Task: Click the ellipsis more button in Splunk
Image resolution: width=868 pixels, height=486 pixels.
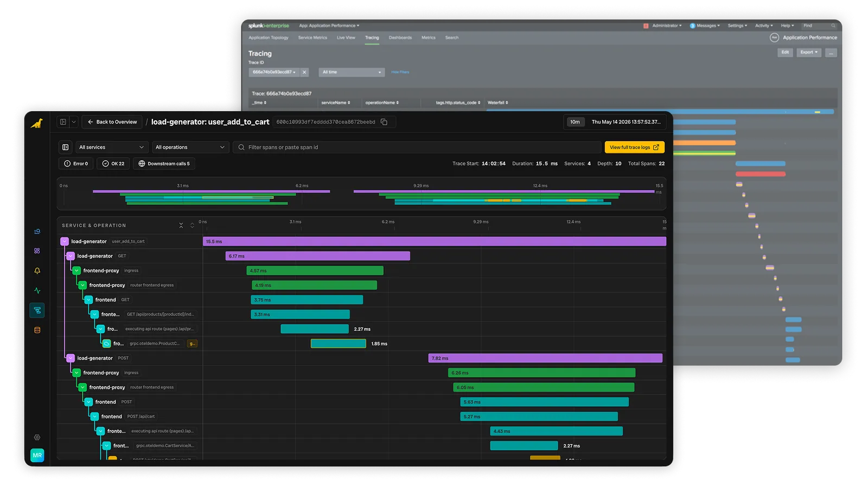Action: [x=831, y=53]
